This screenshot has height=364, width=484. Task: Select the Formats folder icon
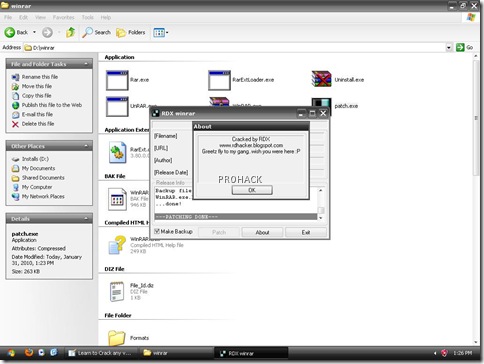coord(117,337)
